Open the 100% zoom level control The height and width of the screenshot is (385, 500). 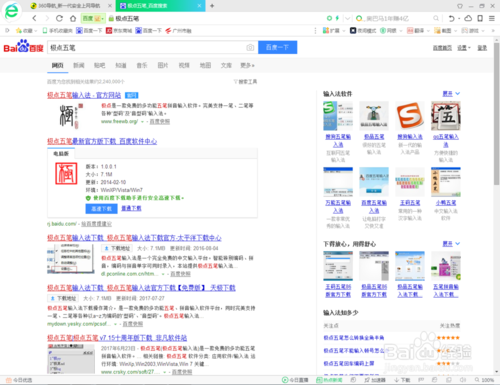coord(485,380)
